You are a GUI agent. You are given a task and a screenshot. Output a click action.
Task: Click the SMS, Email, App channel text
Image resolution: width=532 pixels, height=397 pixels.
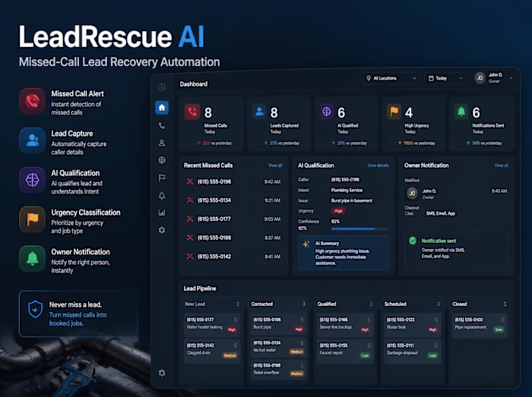pos(440,213)
